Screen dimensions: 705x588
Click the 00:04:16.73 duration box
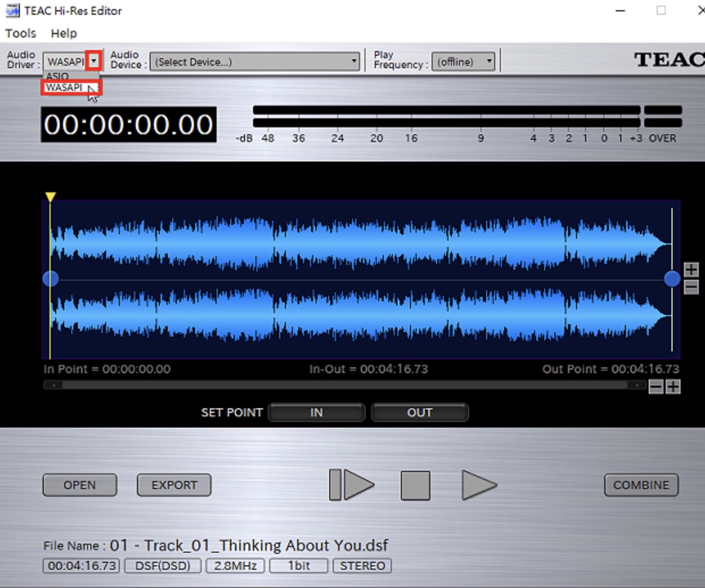coord(81,566)
